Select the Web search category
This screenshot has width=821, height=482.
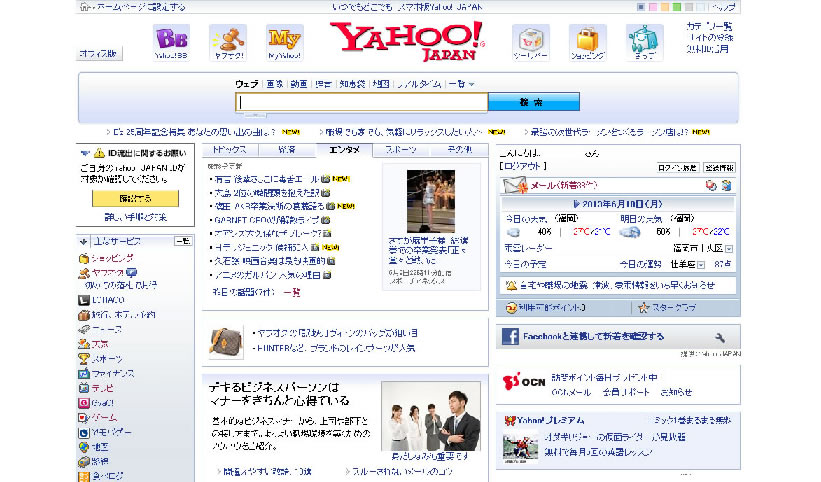[x=247, y=84]
